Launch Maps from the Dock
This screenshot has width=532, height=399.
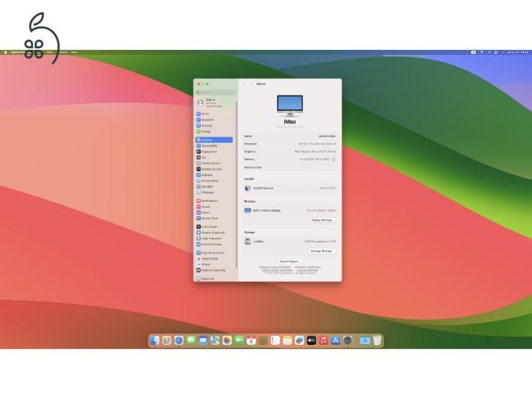click(215, 340)
